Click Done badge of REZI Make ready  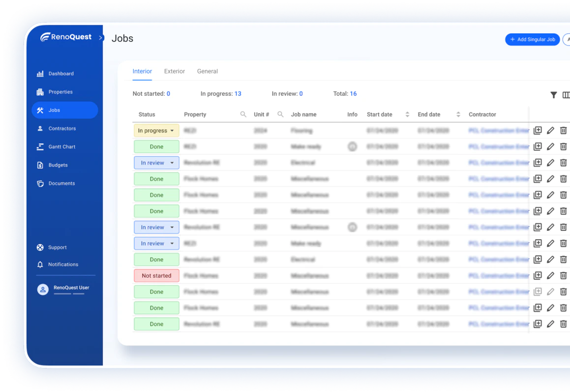156,147
